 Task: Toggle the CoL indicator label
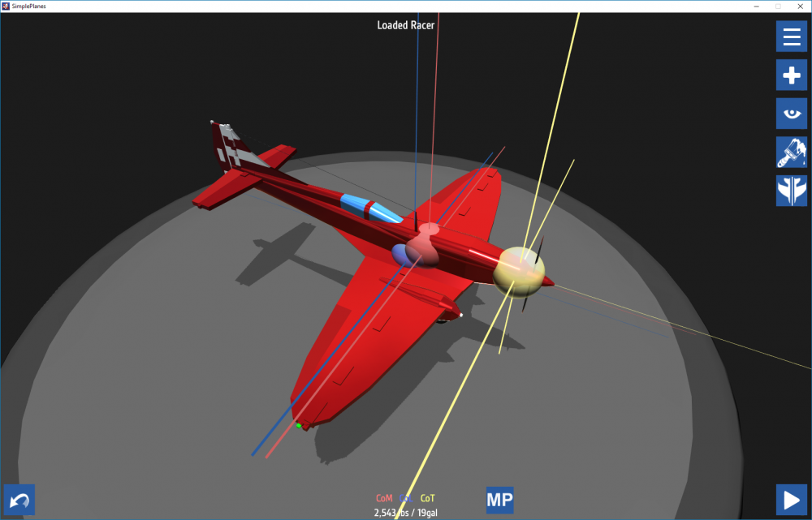[x=406, y=498]
